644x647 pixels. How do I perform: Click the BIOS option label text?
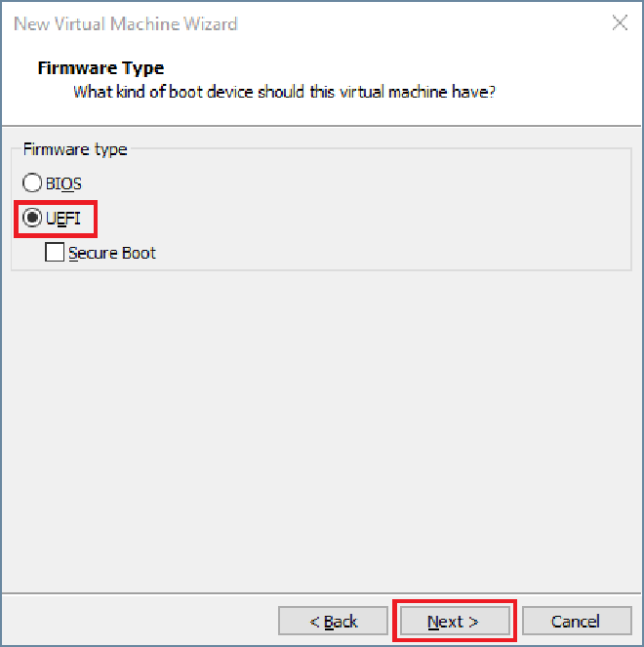[64, 182]
